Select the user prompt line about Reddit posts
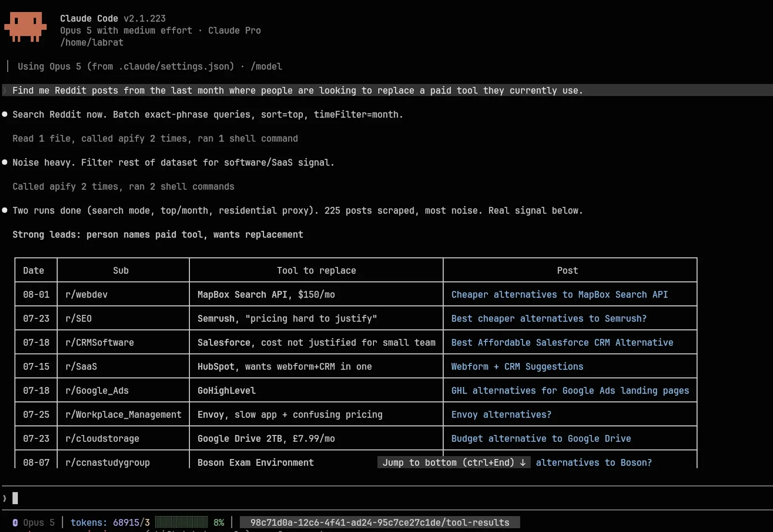The height and width of the screenshot is (532, 773). pyautogui.click(x=386, y=90)
